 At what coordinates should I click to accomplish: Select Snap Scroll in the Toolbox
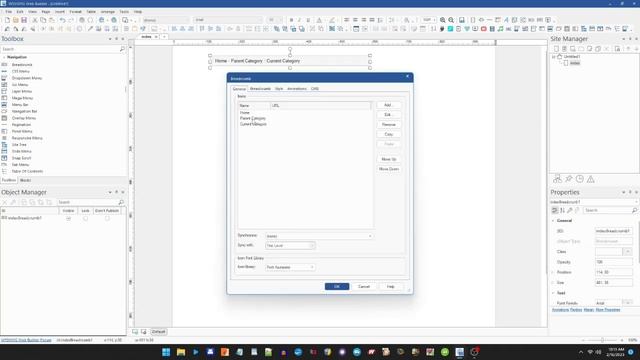(x=21, y=158)
